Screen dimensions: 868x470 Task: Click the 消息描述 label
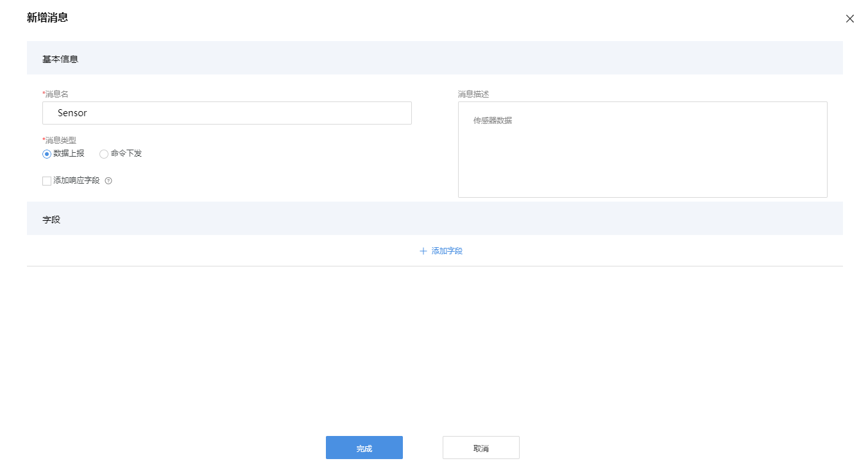click(473, 94)
